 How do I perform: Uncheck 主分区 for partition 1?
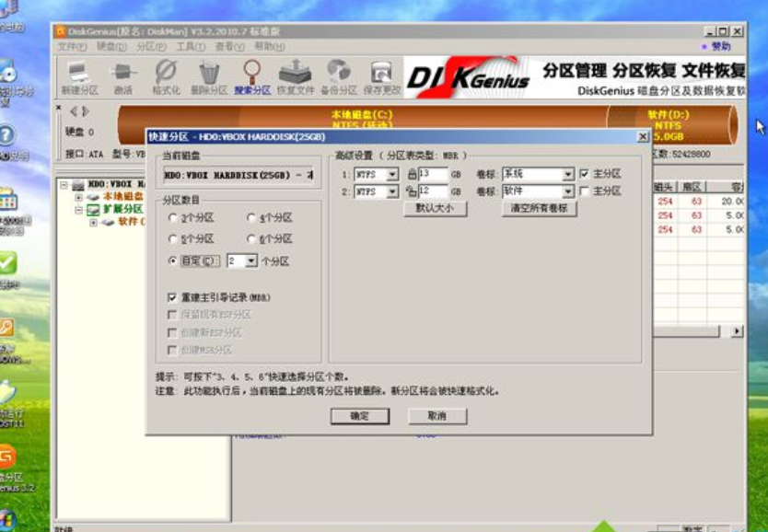click(x=585, y=174)
